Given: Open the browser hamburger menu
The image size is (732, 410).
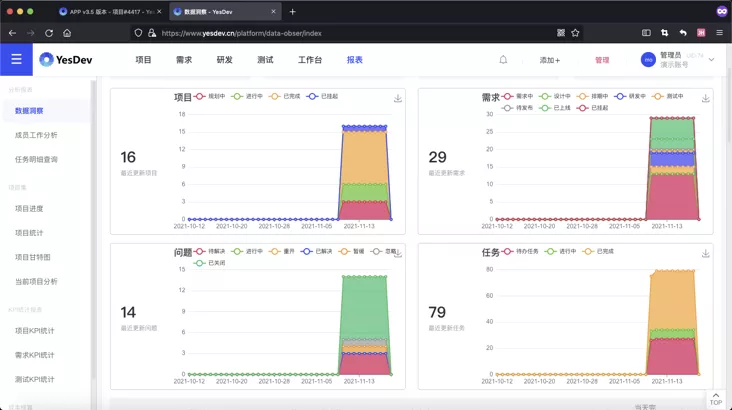Looking at the screenshot, I should pos(719,33).
